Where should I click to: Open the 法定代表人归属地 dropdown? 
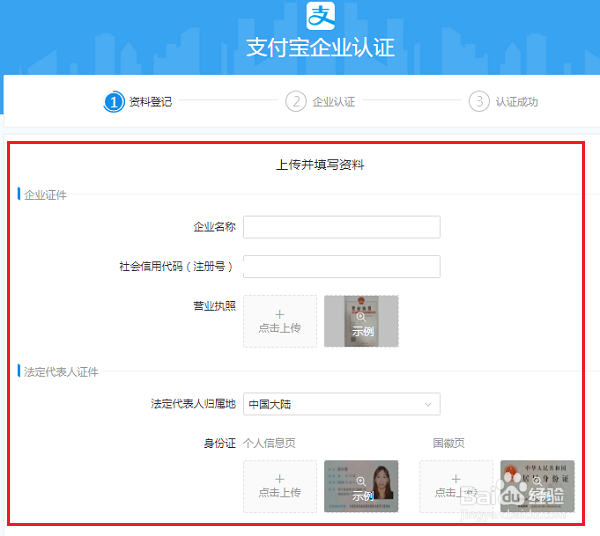(342, 404)
